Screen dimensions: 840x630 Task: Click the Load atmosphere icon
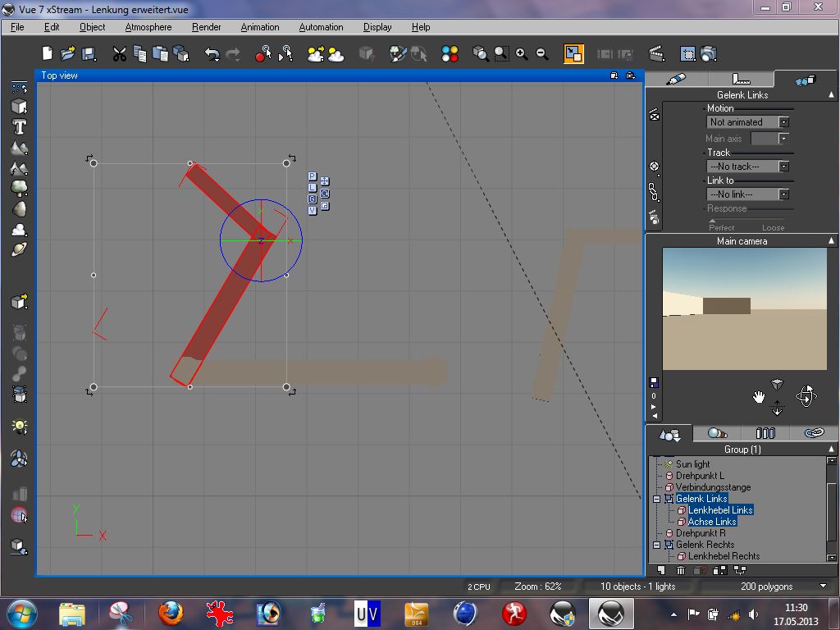click(316, 53)
